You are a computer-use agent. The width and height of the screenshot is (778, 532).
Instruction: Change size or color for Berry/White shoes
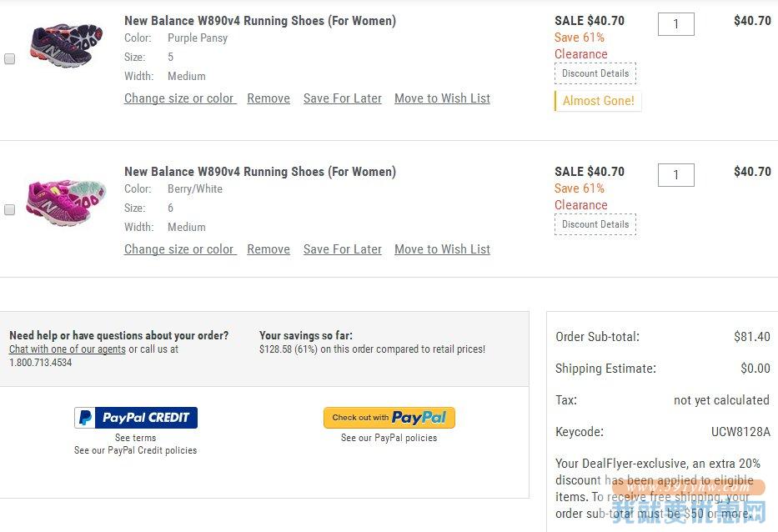[x=180, y=249]
